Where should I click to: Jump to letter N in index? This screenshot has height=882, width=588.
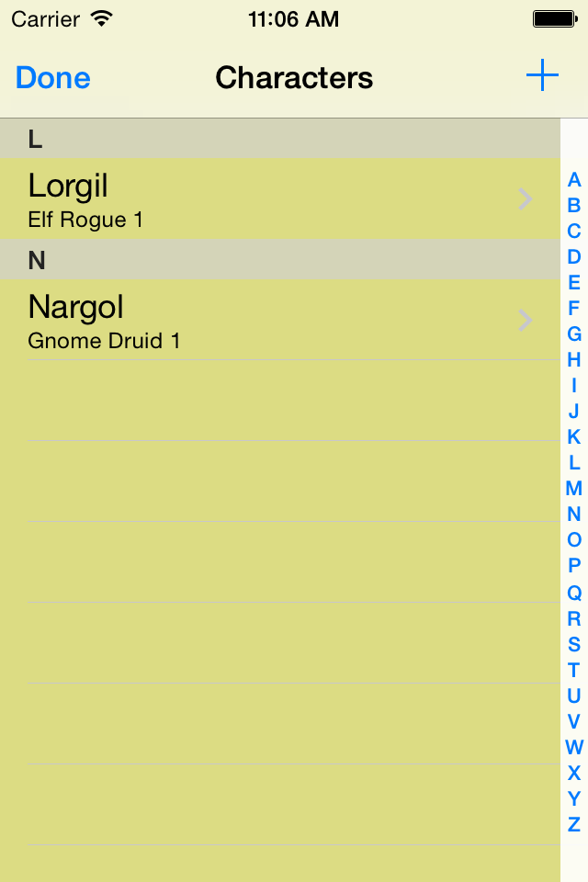pos(574,514)
